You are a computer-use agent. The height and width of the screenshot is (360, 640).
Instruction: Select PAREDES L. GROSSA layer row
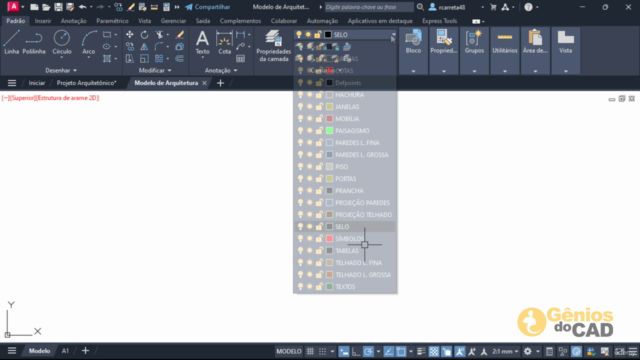click(345, 155)
